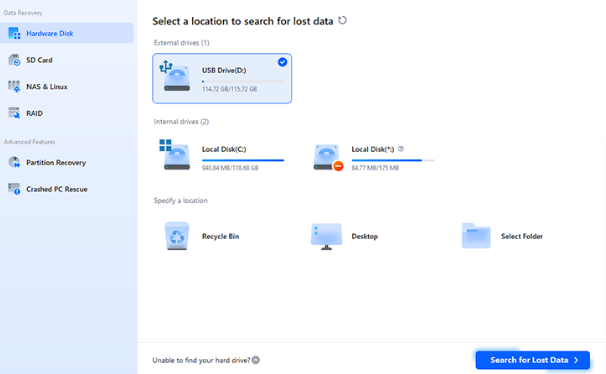Click the 114.72 GB/115.72 GB capacity text
This screenshot has width=606, height=374.
coord(229,89)
